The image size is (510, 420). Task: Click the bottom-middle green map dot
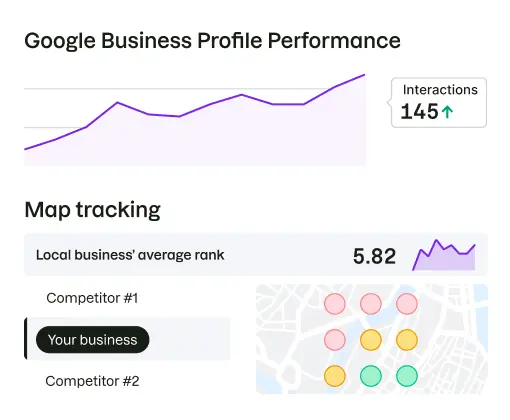tap(371, 376)
